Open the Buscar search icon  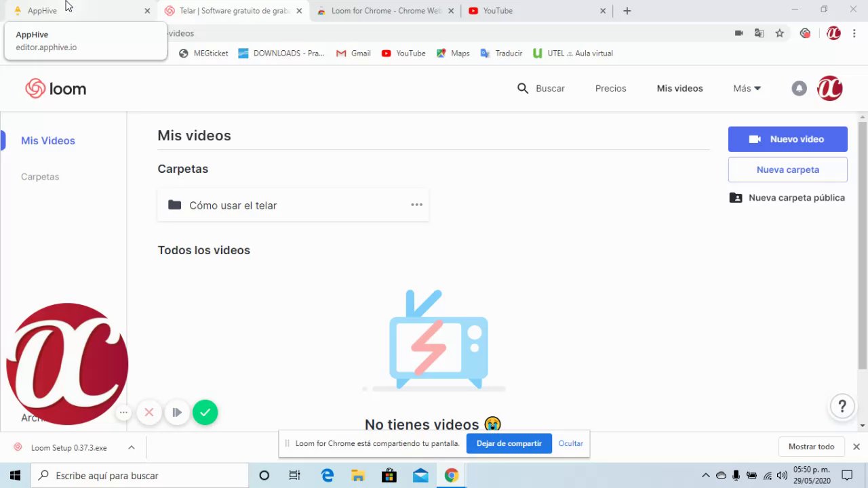[x=522, y=88]
